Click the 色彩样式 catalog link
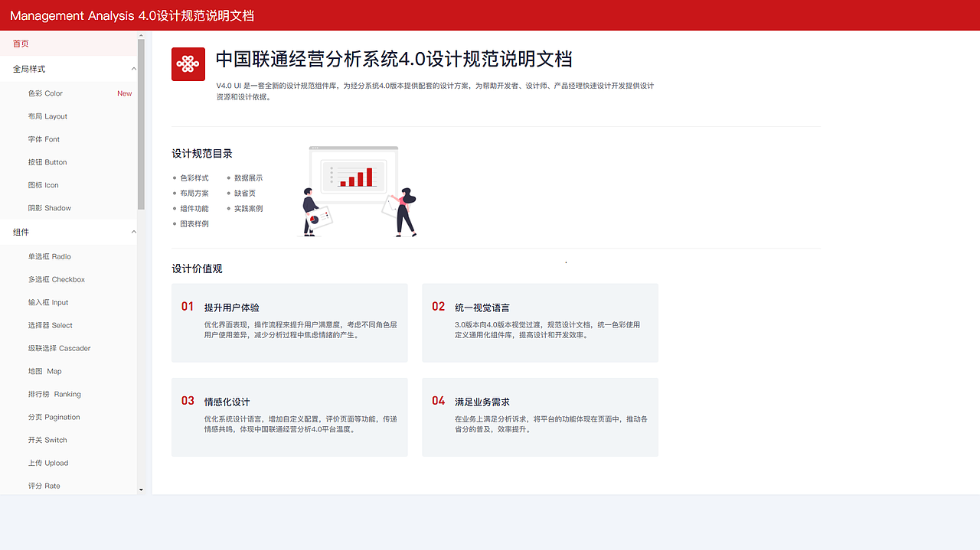 [194, 177]
